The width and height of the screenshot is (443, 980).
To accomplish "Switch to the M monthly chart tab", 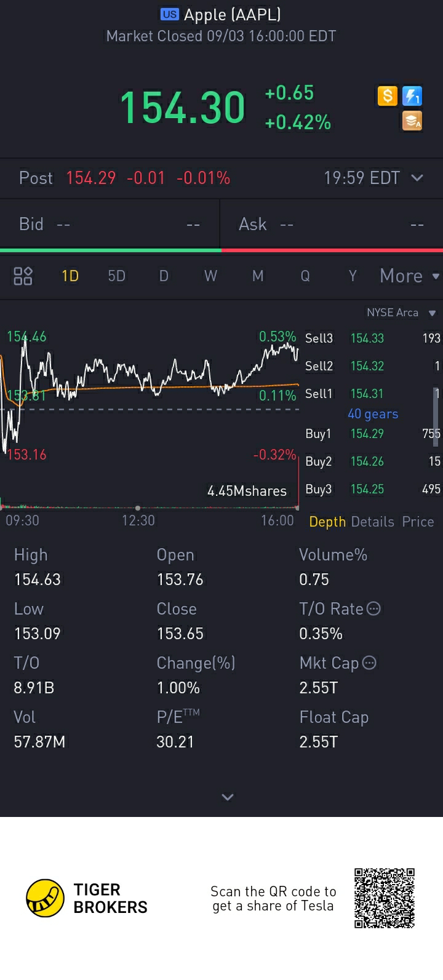I will pyautogui.click(x=258, y=276).
